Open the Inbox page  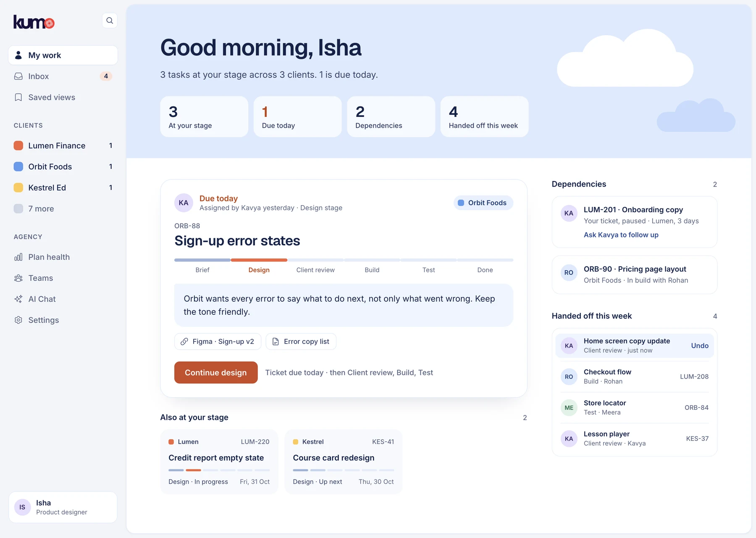tap(63, 76)
